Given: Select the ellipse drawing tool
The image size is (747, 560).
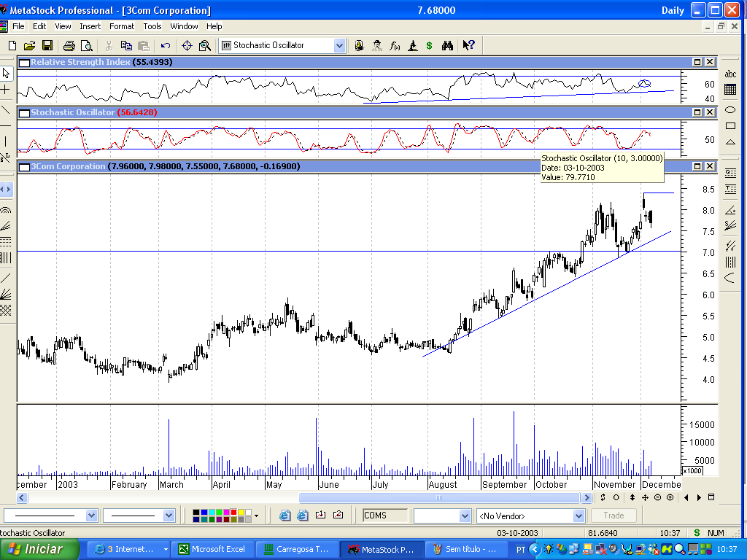Looking at the screenshot, I should (x=729, y=110).
